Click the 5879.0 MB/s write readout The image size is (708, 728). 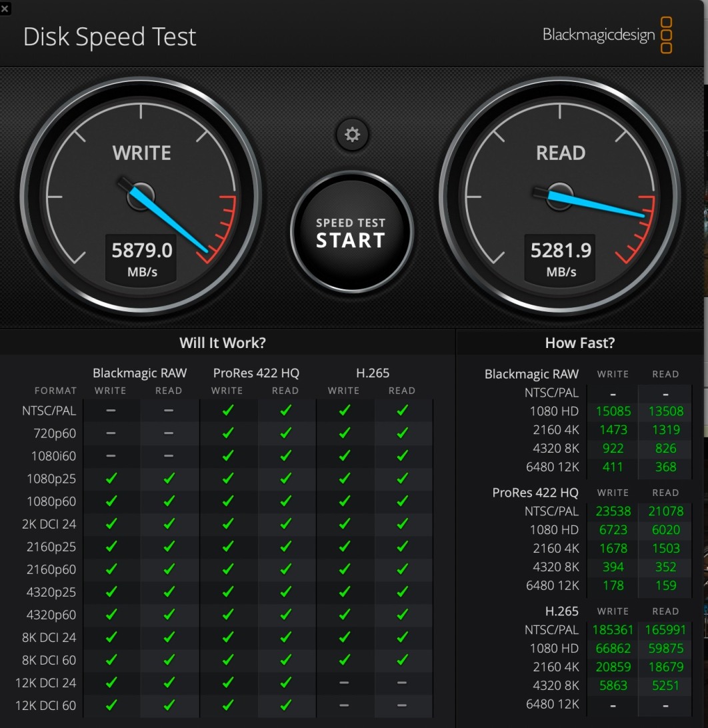pyautogui.click(x=141, y=257)
